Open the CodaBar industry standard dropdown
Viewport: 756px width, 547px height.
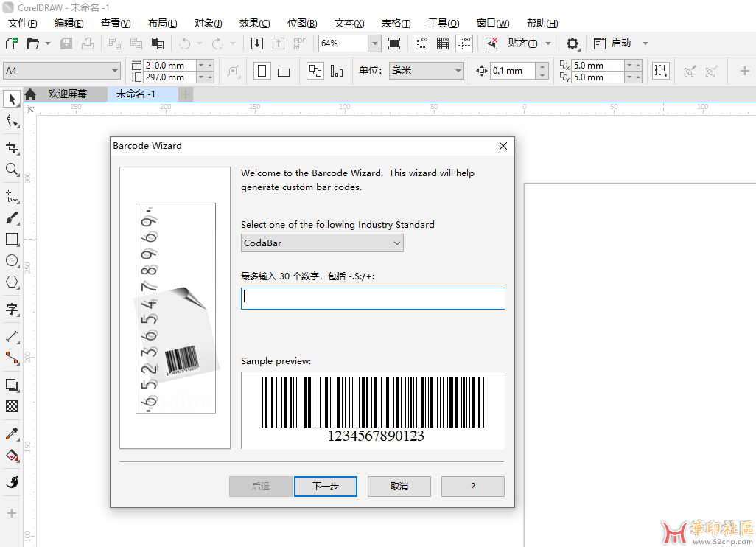tap(322, 243)
